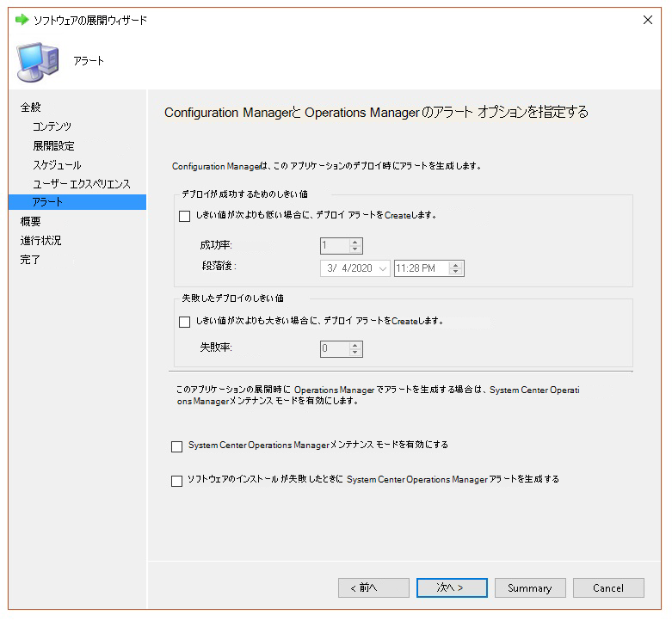Click inside the 成功率 number field
This screenshot has height=621, width=672.
coord(334,246)
